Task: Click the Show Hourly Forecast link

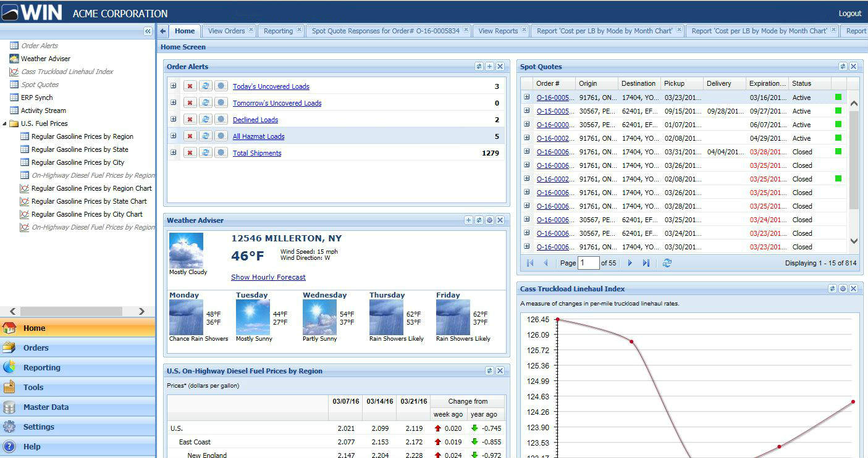Action: tap(268, 277)
